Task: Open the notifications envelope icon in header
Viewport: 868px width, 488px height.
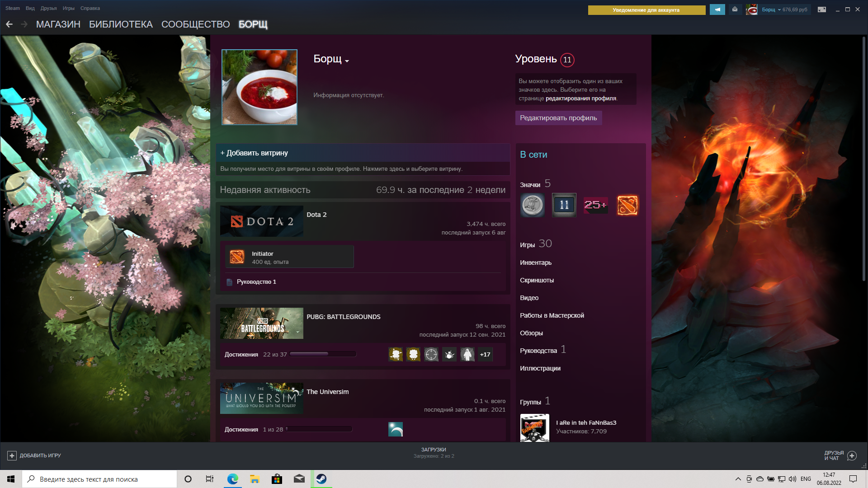Action: [x=735, y=9]
